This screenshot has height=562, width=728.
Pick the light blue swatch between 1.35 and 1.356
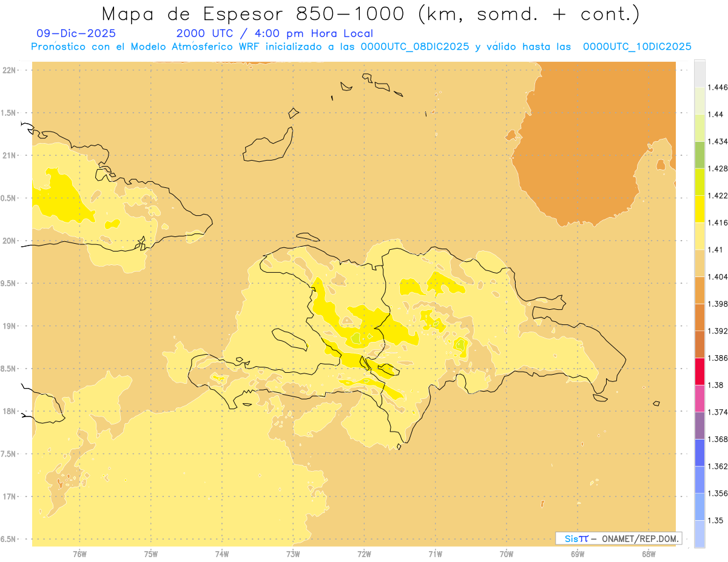699,507
